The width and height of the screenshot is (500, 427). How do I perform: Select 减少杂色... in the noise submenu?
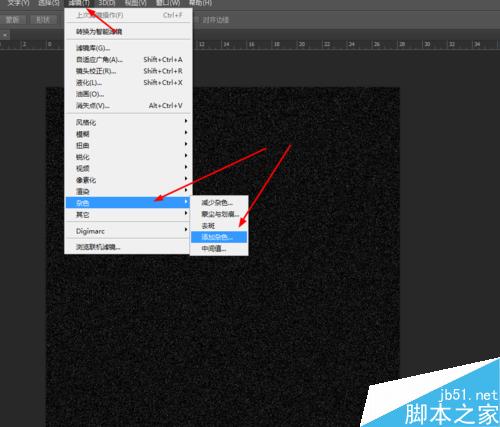[219, 203]
